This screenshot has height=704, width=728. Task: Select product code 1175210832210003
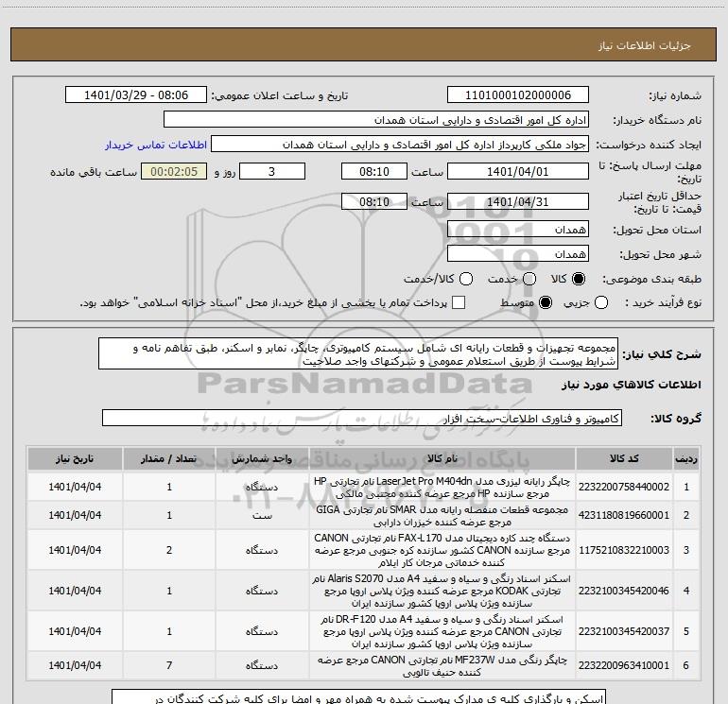[624, 550]
